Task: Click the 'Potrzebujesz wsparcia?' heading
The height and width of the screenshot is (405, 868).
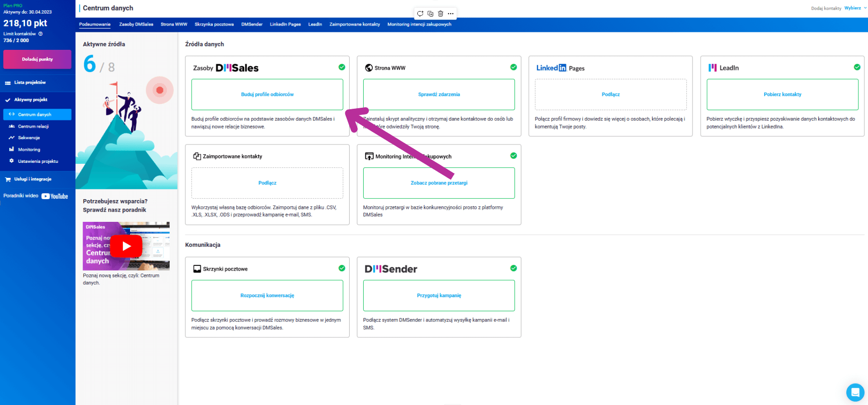Action: [115, 202]
